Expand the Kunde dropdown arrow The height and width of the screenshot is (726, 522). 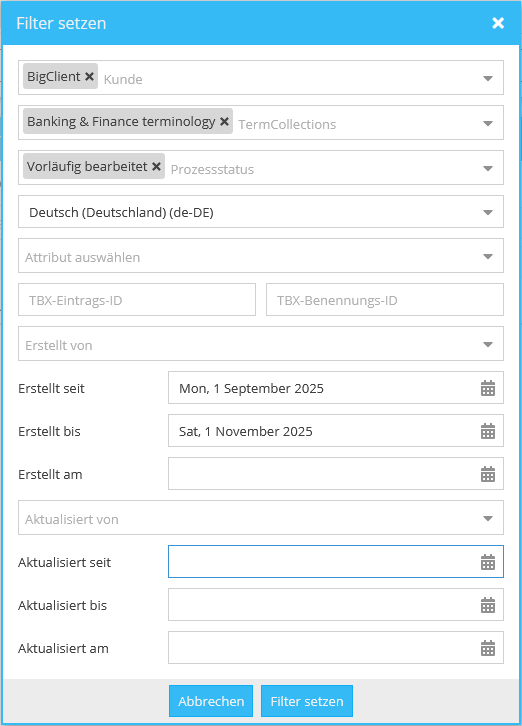click(x=488, y=78)
